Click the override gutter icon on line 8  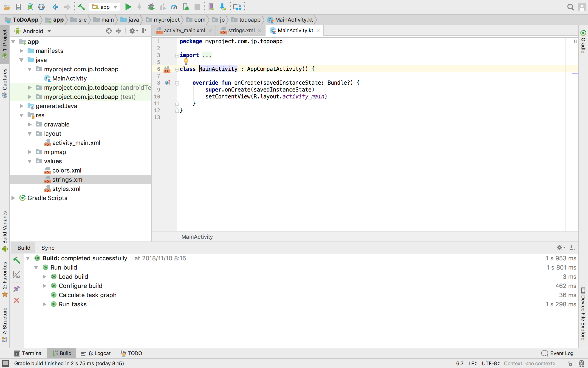point(168,83)
